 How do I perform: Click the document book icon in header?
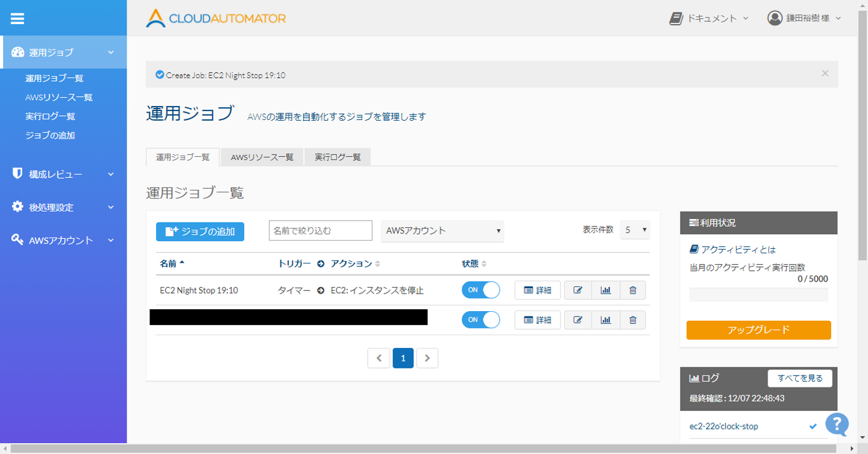[x=676, y=18]
